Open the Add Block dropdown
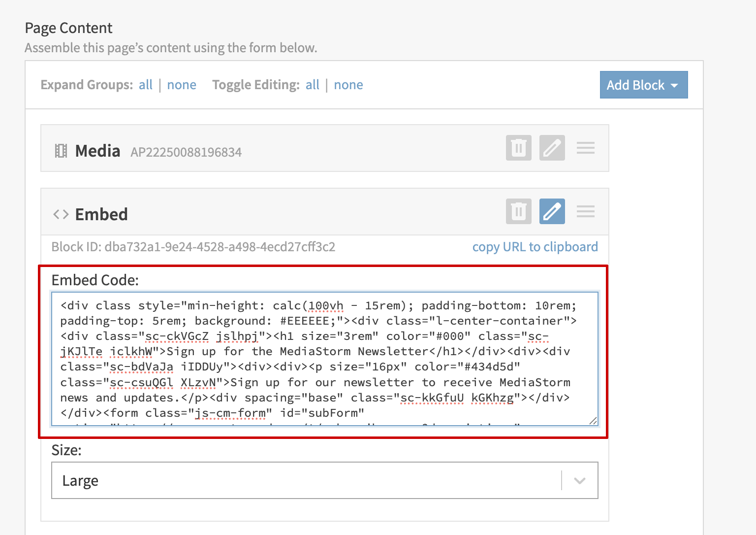The width and height of the screenshot is (756, 535). pos(643,85)
